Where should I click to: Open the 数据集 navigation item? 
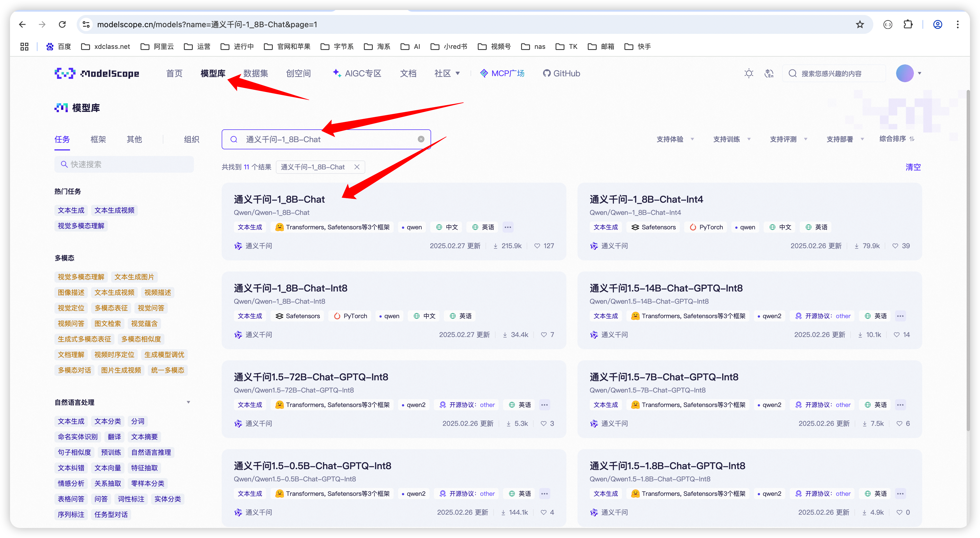click(256, 73)
